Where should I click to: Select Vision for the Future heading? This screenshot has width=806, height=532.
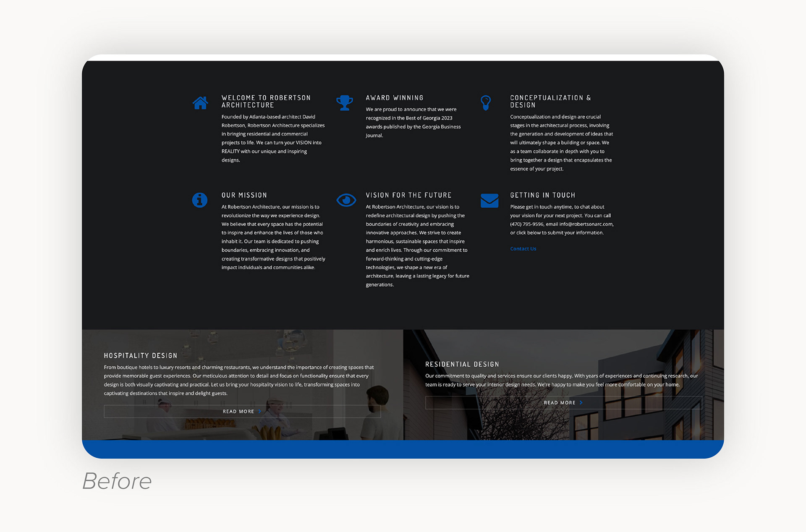[408, 195]
